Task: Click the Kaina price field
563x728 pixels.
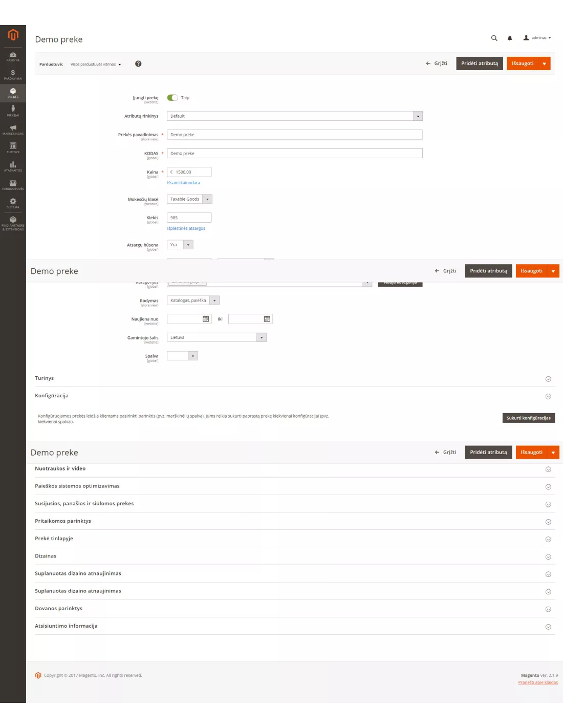Action: pos(189,172)
